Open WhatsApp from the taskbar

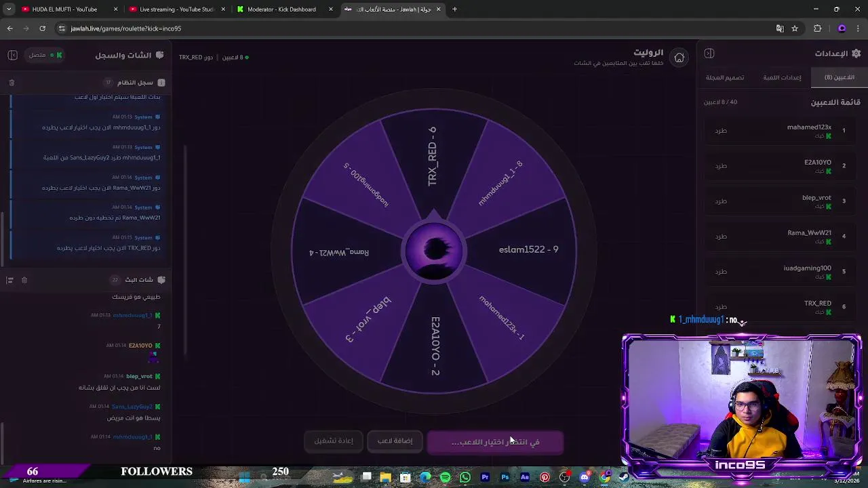tap(465, 477)
